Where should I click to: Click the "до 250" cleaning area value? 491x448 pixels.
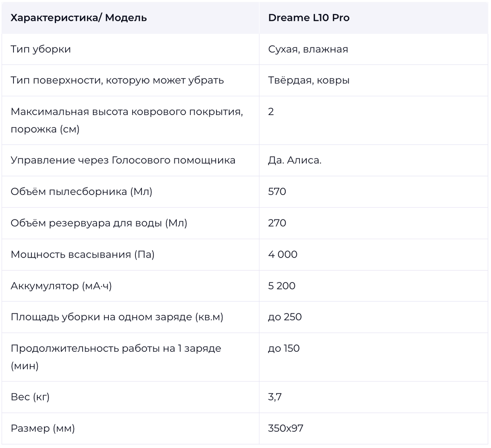click(x=285, y=317)
